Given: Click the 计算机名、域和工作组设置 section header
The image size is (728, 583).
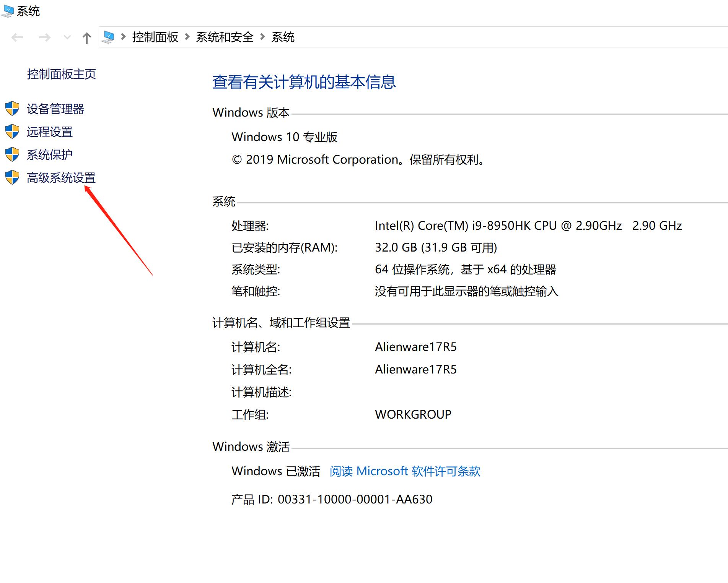Looking at the screenshot, I should 281,323.
